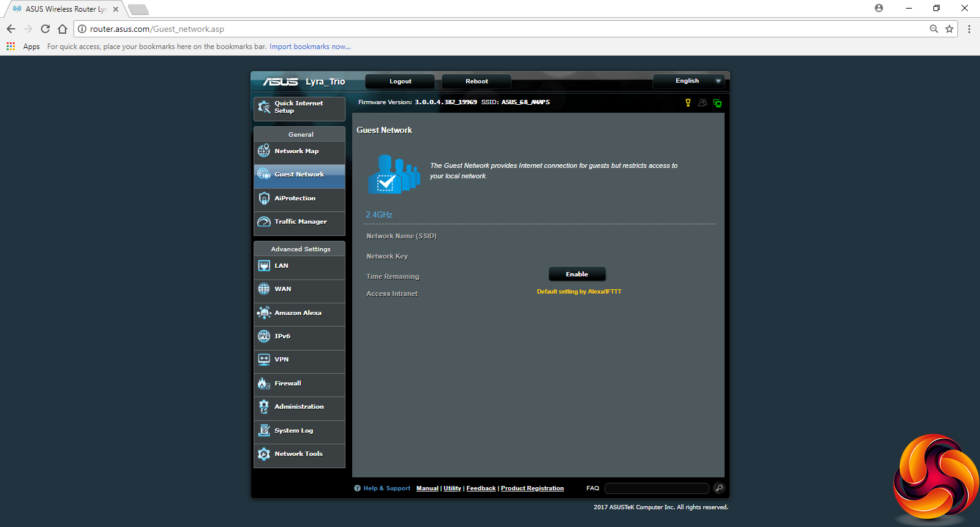This screenshot has height=527, width=980.
Task: Click the Guest Network sidebar icon
Action: pos(264,174)
